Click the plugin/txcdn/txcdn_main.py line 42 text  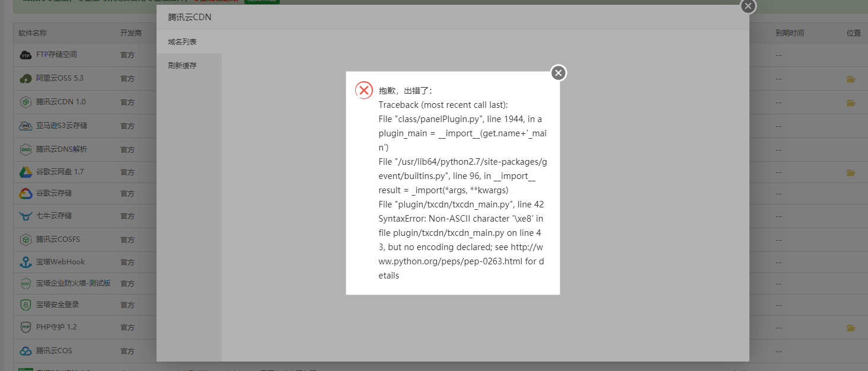(461, 204)
